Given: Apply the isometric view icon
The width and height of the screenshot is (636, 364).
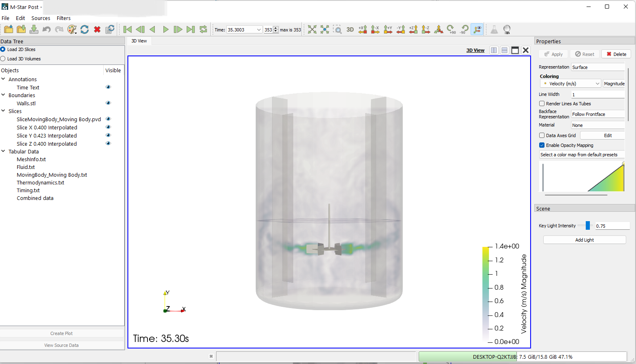Looking at the screenshot, I should (439, 29).
